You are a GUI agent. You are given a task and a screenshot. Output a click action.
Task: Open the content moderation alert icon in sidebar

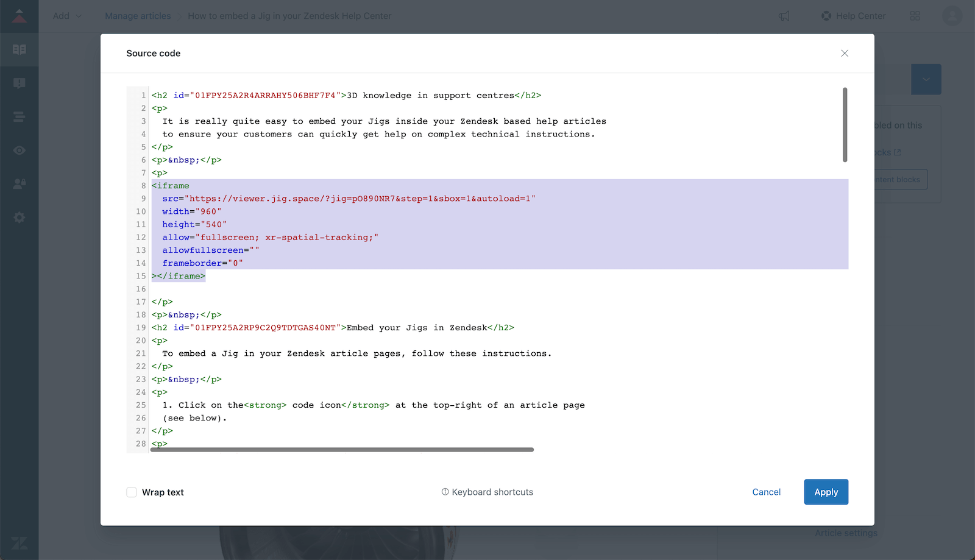pos(19,83)
